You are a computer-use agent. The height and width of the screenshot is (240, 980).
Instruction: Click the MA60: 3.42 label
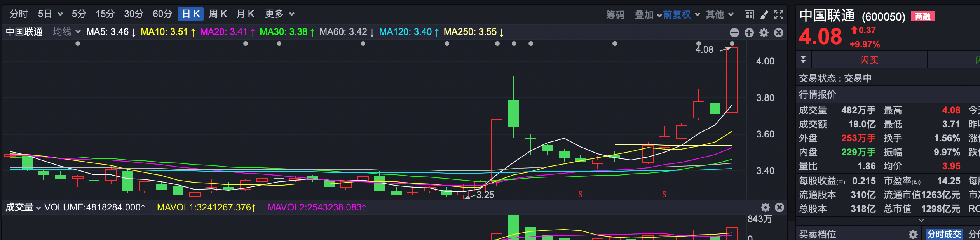pyautogui.click(x=347, y=32)
